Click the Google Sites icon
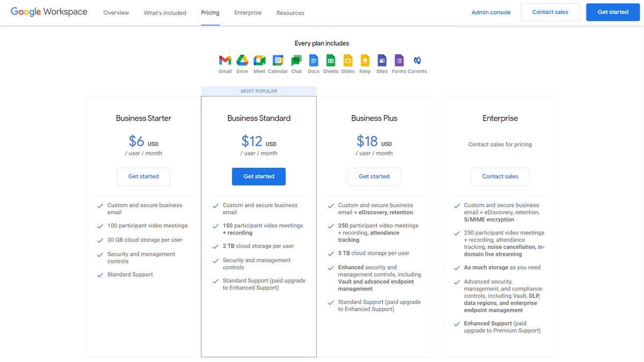The width and height of the screenshot is (644, 362). 382,61
